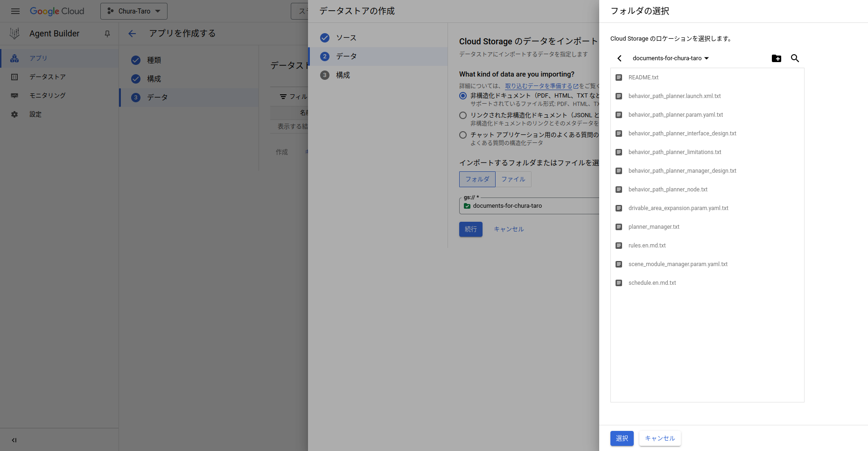Image resolution: width=868 pixels, height=451 pixels.
Task: Select scene_module_manager.param.yaml.txt file
Action: pos(707,264)
